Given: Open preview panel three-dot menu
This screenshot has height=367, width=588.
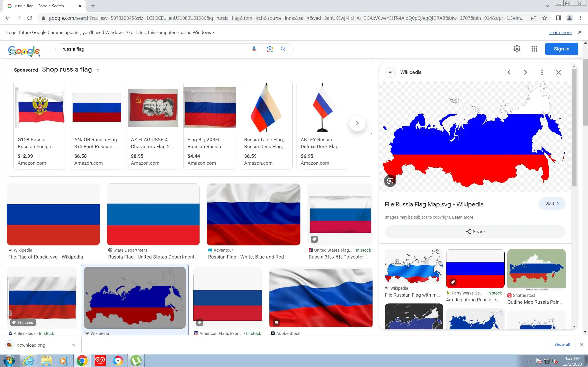Looking at the screenshot, I should (x=542, y=72).
